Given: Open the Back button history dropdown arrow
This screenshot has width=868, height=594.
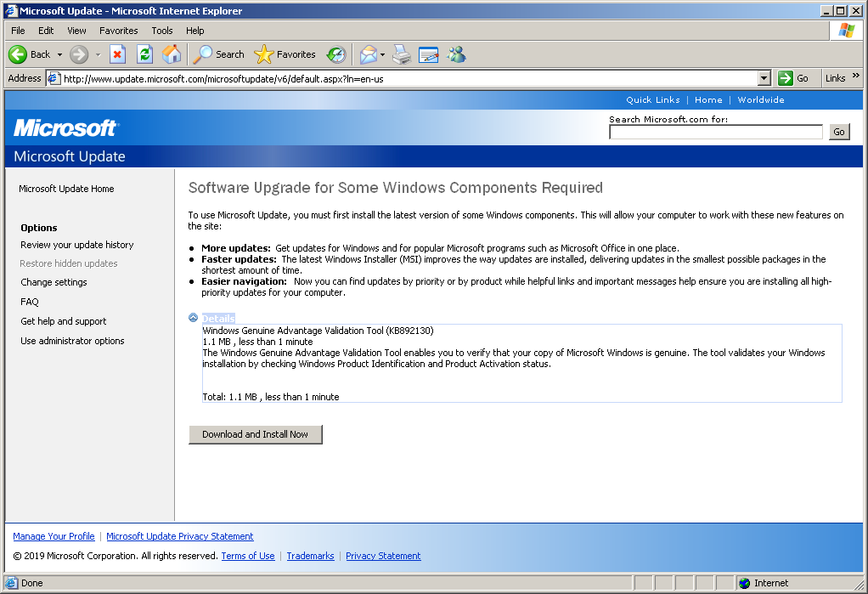Looking at the screenshot, I should (59, 54).
